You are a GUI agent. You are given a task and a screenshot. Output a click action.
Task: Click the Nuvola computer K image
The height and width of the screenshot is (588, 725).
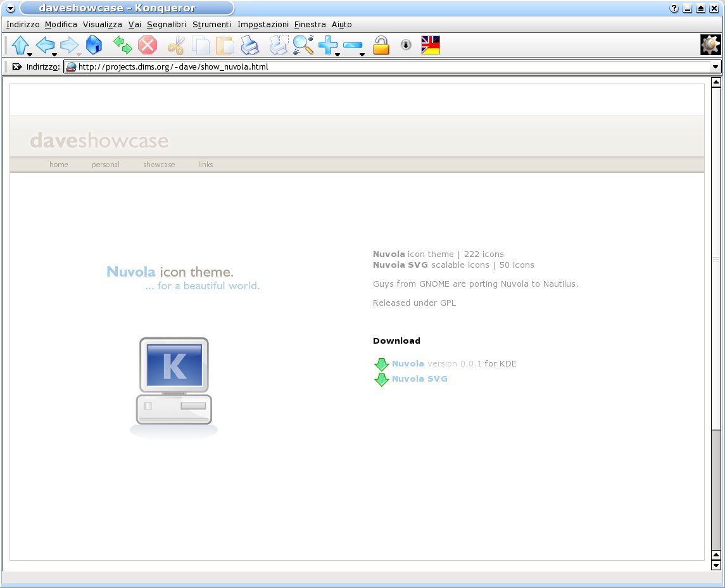[174, 387]
